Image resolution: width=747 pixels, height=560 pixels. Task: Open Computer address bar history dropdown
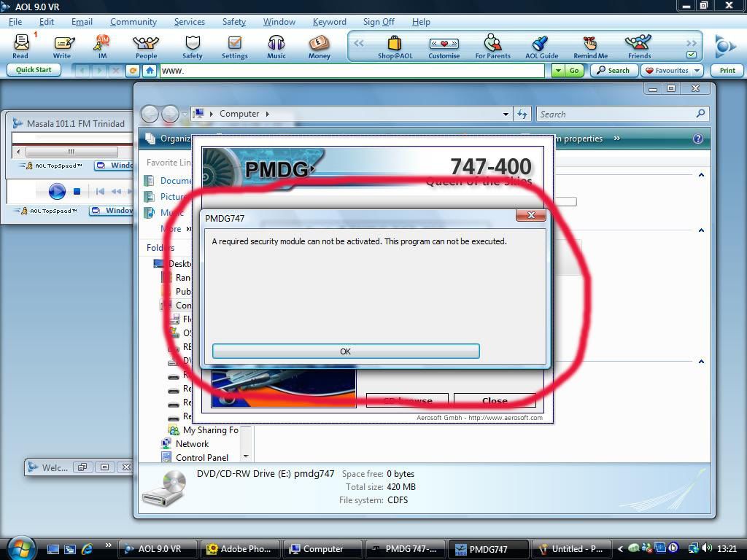point(506,114)
